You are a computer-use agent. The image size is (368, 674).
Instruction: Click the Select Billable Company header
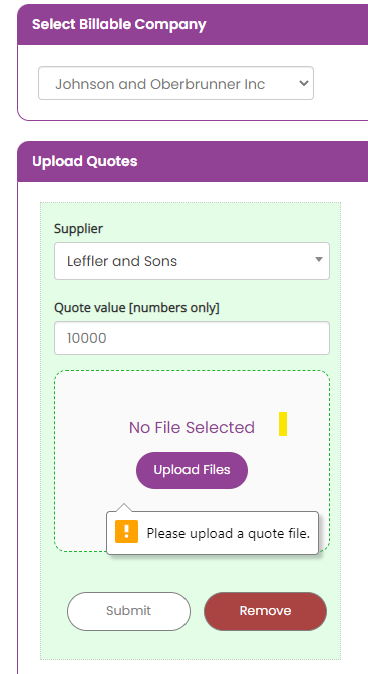[119, 24]
